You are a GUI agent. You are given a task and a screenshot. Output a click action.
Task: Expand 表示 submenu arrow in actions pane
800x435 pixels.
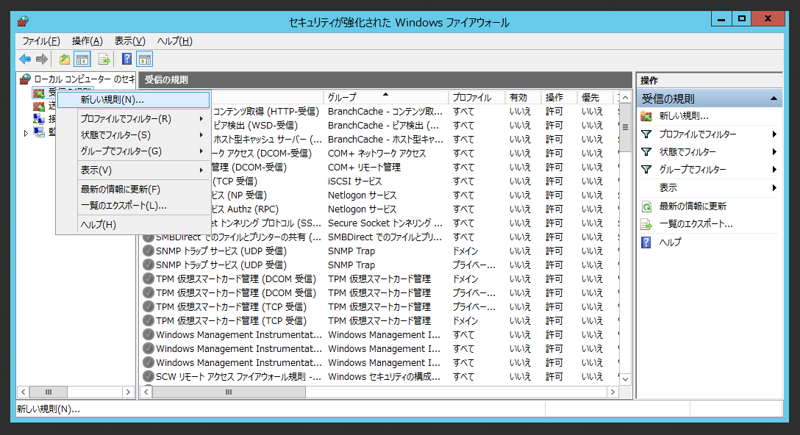(774, 188)
